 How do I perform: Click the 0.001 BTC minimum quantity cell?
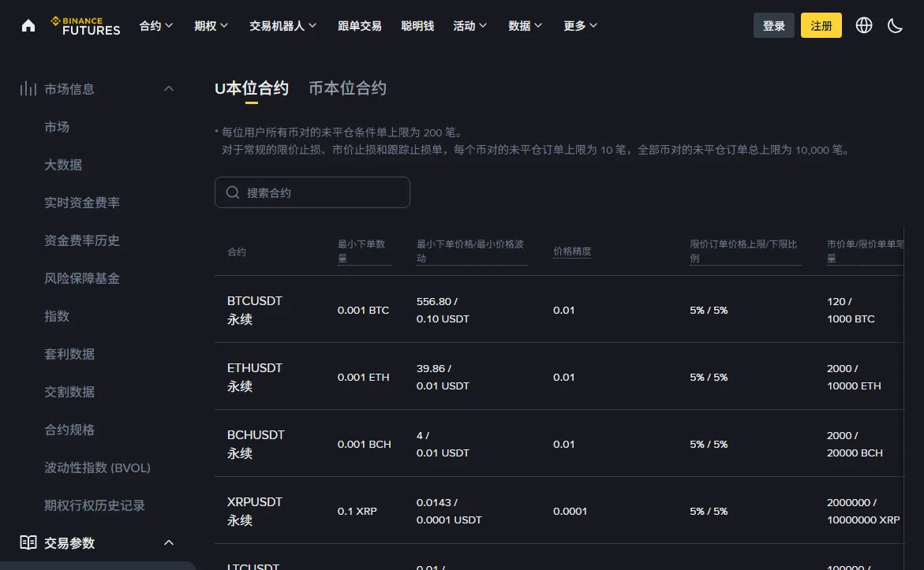363,310
